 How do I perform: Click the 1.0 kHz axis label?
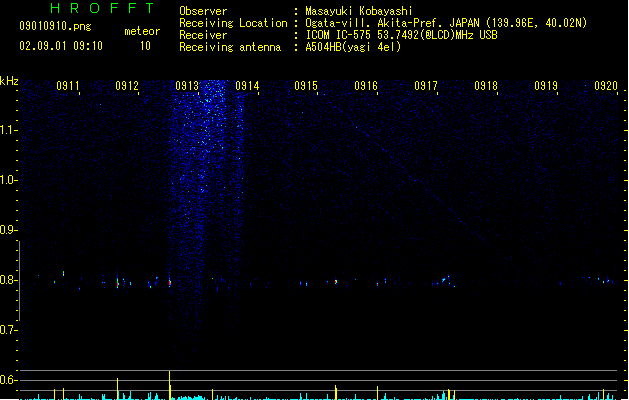click(x=8, y=180)
